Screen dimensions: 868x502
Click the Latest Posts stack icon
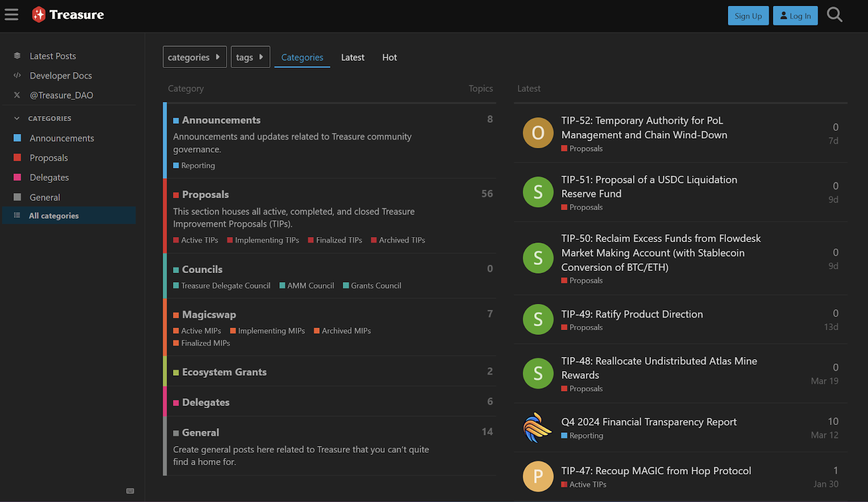(x=17, y=56)
